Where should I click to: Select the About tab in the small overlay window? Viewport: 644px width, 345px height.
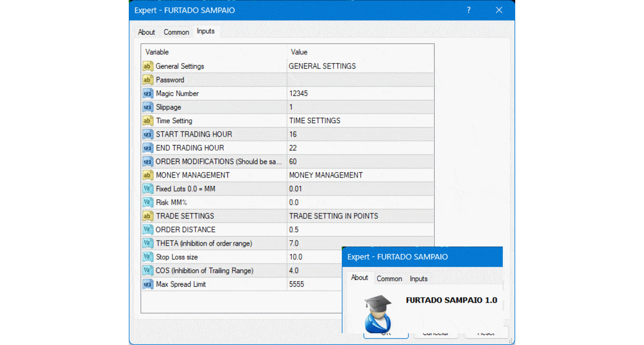tap(359, 278)
